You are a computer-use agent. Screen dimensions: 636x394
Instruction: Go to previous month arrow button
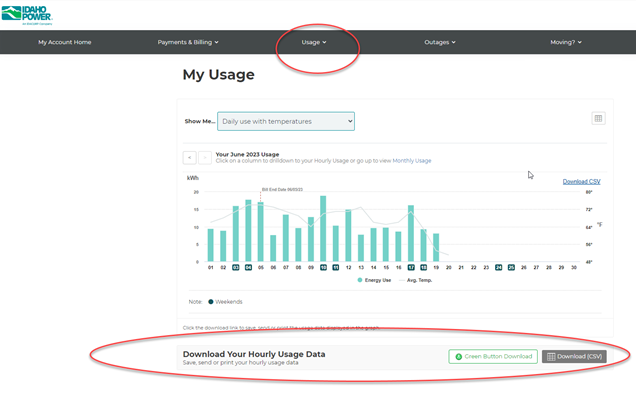189,157
